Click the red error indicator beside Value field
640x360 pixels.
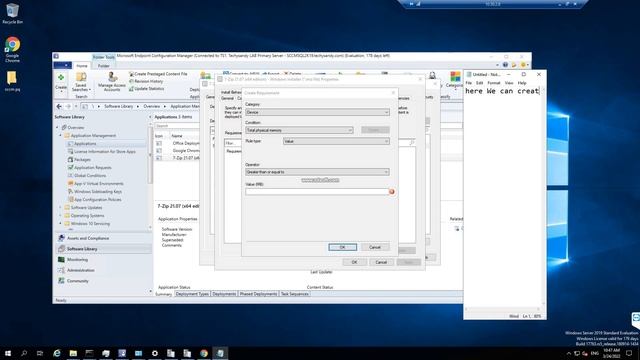pos(392,191)
